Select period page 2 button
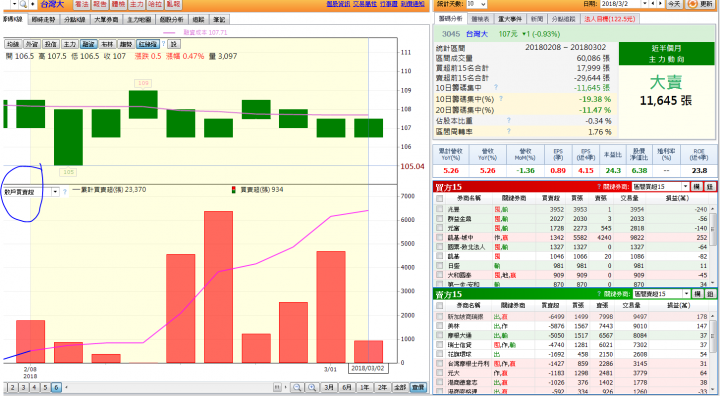Viewport: 720px width, 396px height. 13,387
